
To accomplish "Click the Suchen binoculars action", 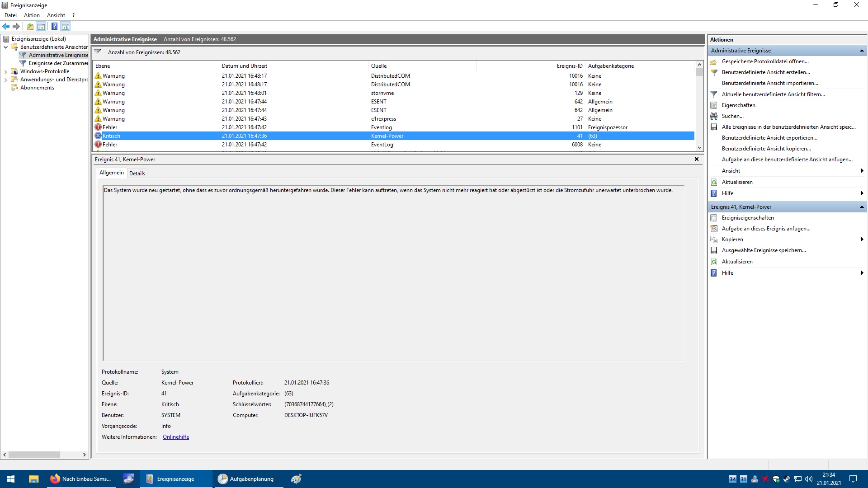I will [x=732, y=116].
